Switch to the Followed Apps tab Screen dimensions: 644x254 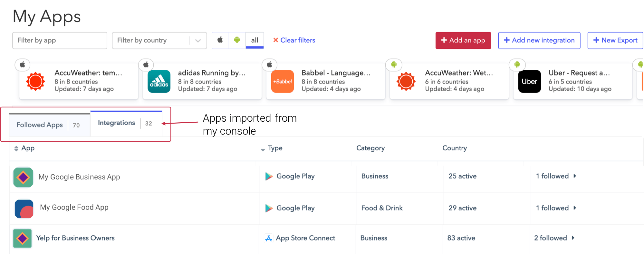[x=40, y=125]
